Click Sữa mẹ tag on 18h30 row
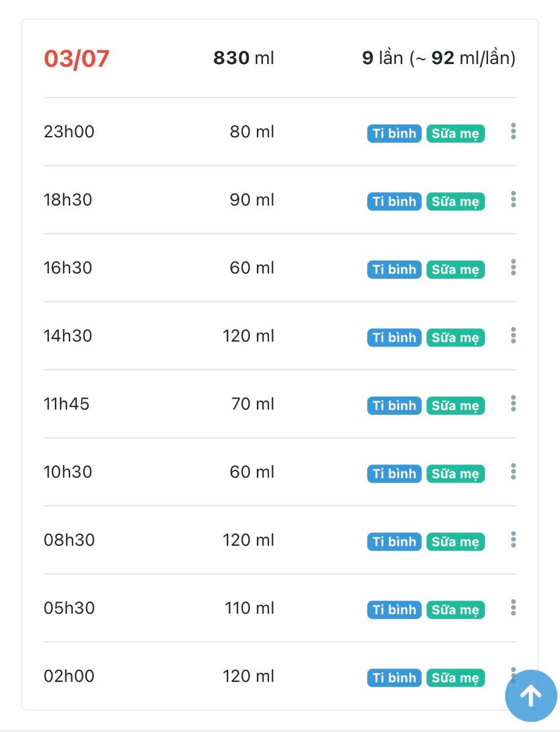The height and width of the screenshot is (732, 560). click(455, 202)
